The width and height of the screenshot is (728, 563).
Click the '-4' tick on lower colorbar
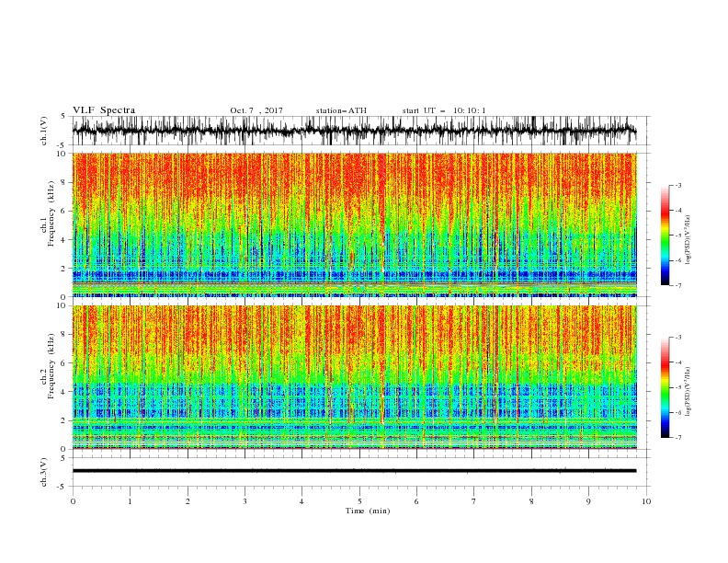(677, 362)
